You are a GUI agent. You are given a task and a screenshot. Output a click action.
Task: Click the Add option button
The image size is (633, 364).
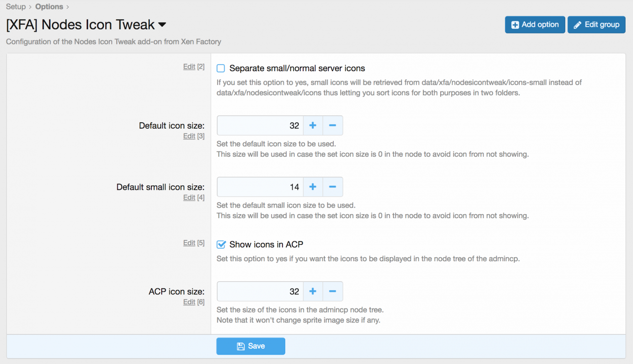pos(535,25)
